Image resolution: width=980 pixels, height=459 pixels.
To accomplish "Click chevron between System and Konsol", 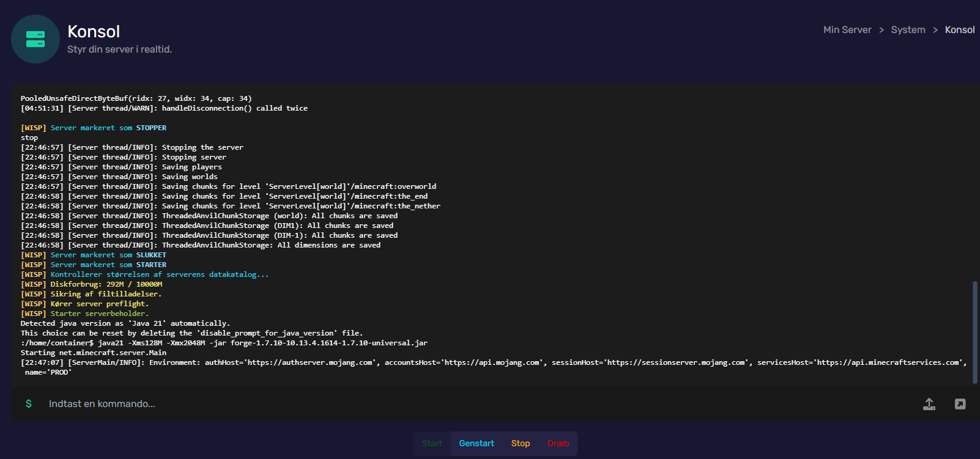I will coord(935,30).
